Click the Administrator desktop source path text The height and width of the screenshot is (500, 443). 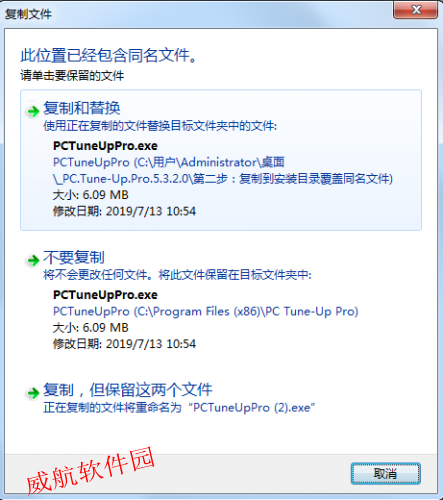[223, 171]
